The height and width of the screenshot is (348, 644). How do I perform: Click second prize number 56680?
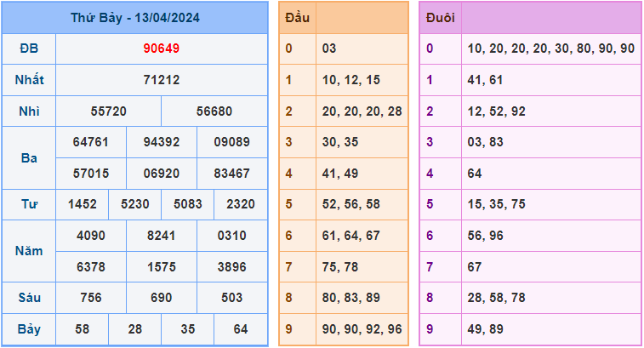pos(214,111)
